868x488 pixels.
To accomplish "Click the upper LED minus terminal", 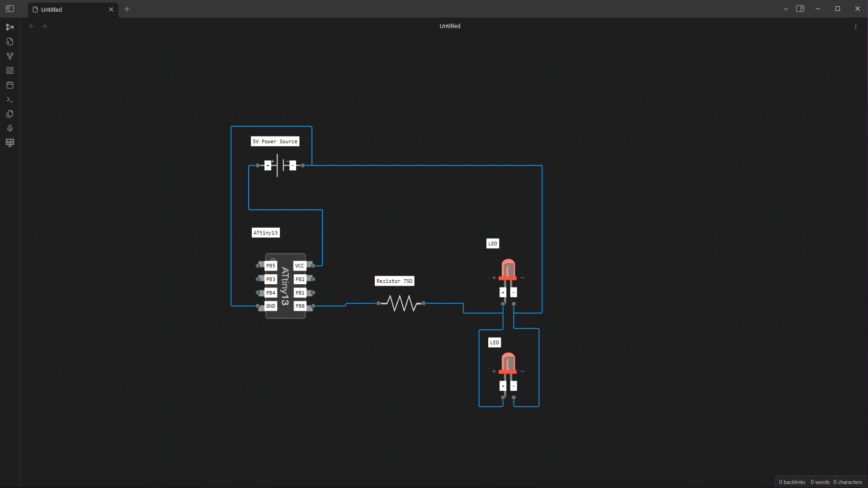I will [x=514, y=292].
